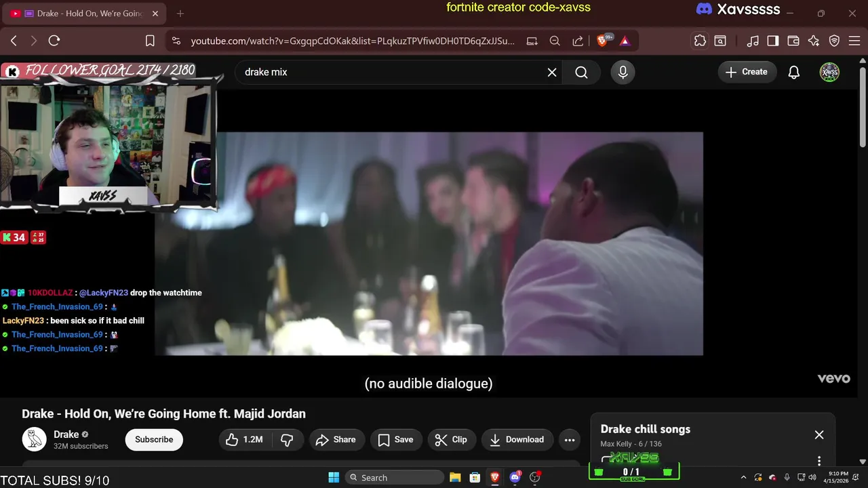This screenshot has width=868, height=488.
Task: Open Discord from the taskbar
Action: point(515,477)
